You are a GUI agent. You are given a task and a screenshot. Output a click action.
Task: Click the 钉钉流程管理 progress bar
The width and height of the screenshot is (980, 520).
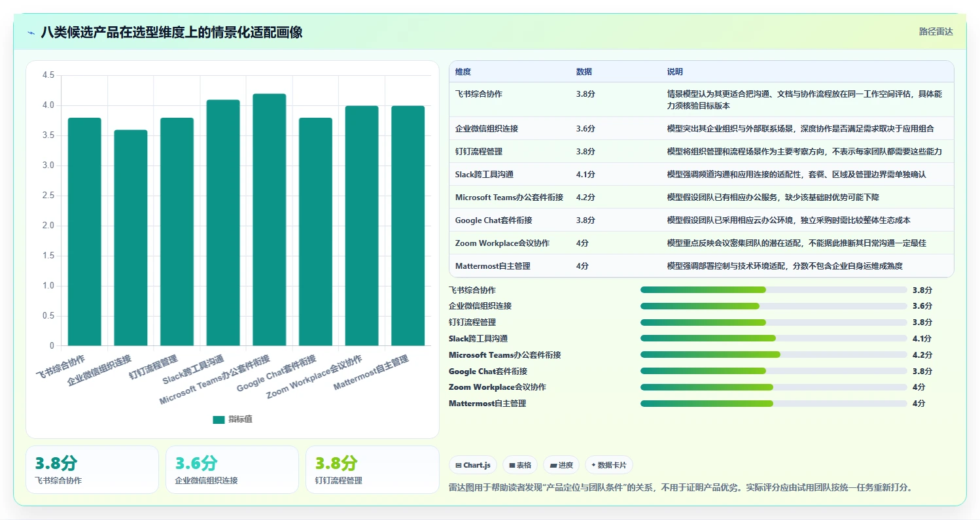click(x=773, y=322)
